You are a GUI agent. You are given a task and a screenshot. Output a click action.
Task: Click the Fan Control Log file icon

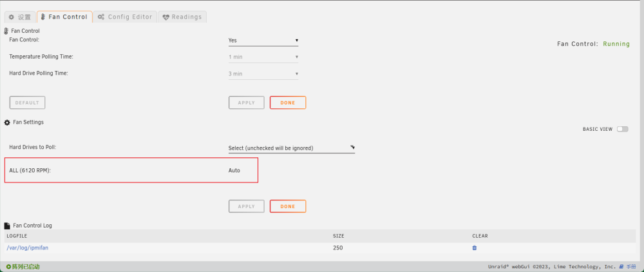(x=7, y=226)
